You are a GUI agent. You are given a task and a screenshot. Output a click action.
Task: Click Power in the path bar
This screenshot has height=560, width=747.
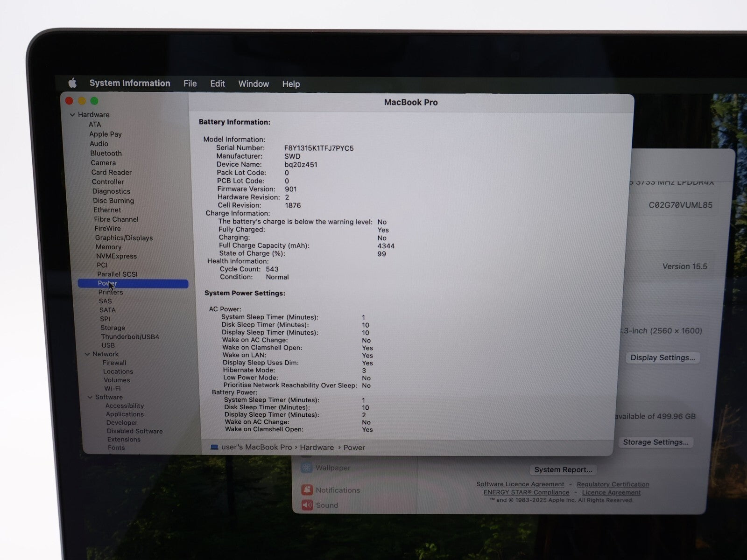(354, 448)
